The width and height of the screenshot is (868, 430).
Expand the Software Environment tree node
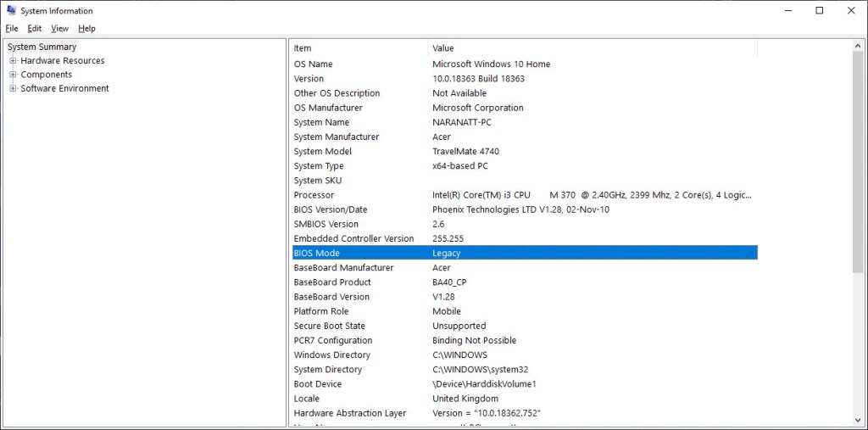13,88
